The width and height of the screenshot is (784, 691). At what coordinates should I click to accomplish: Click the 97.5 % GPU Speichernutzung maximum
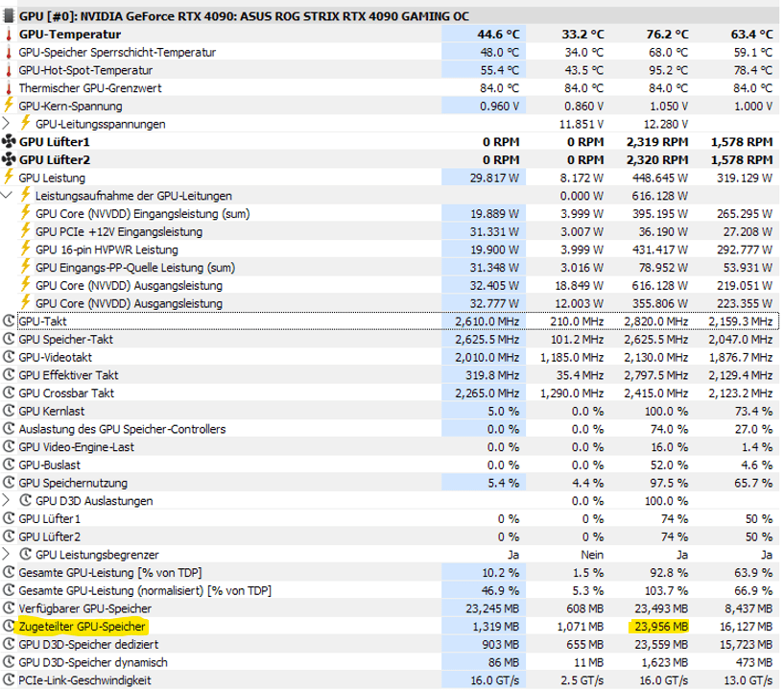click(669, 483)
